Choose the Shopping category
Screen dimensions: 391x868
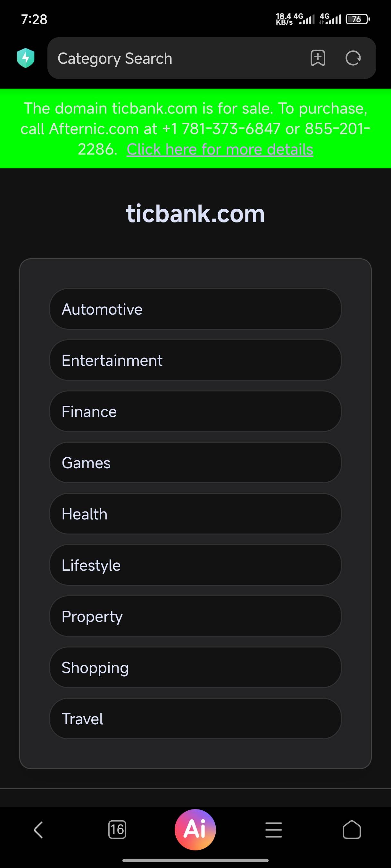click(195, 668)
